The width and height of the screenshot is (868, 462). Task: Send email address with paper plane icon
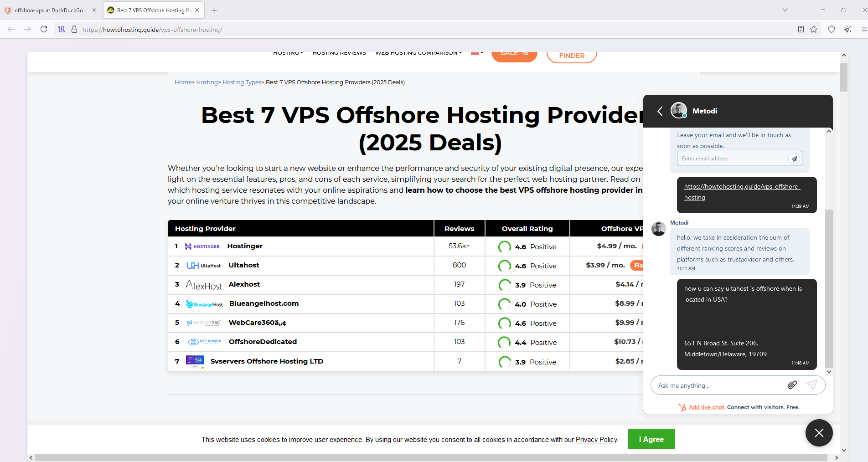pos(794,159)
